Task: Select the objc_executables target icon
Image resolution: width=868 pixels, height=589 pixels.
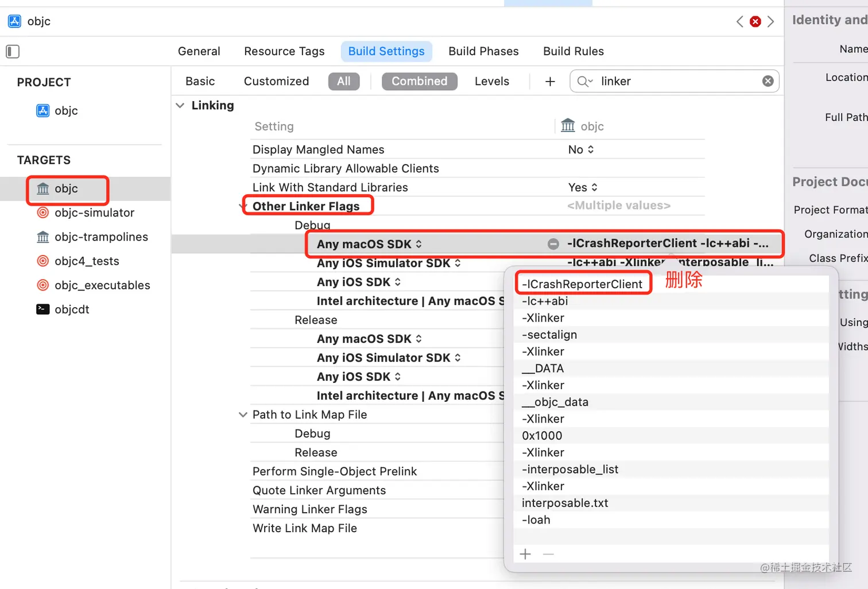Action: click(x=43, y=285)
